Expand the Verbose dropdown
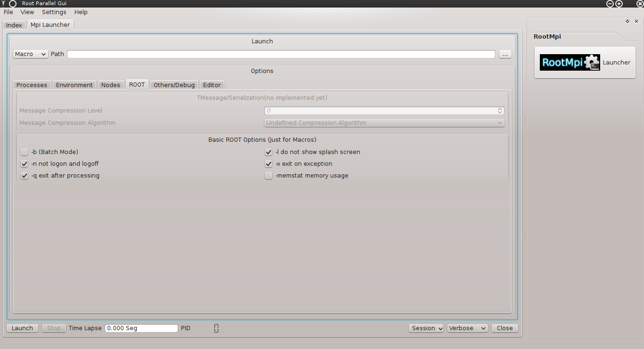The width and height of the screenshot is (644, 349). 467,328
